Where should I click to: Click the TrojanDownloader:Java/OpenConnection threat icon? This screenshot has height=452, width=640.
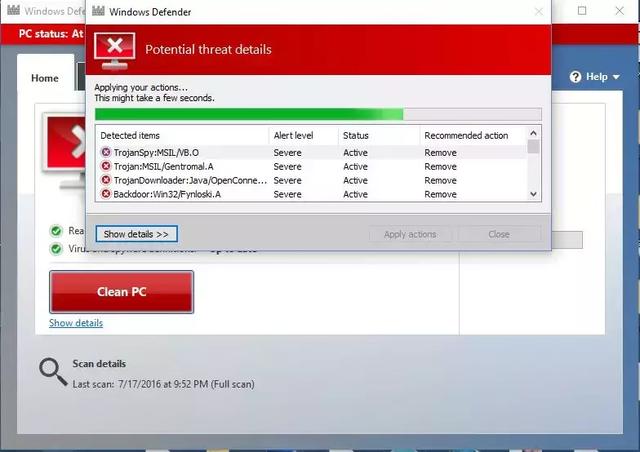click(x=106, y=181)
